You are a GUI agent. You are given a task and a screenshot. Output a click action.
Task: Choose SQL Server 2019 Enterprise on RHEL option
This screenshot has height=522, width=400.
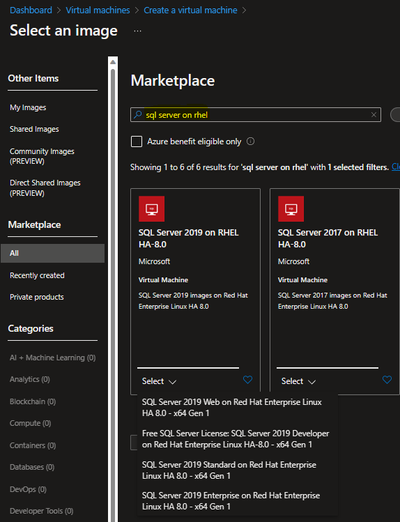(x=231, y=501)
